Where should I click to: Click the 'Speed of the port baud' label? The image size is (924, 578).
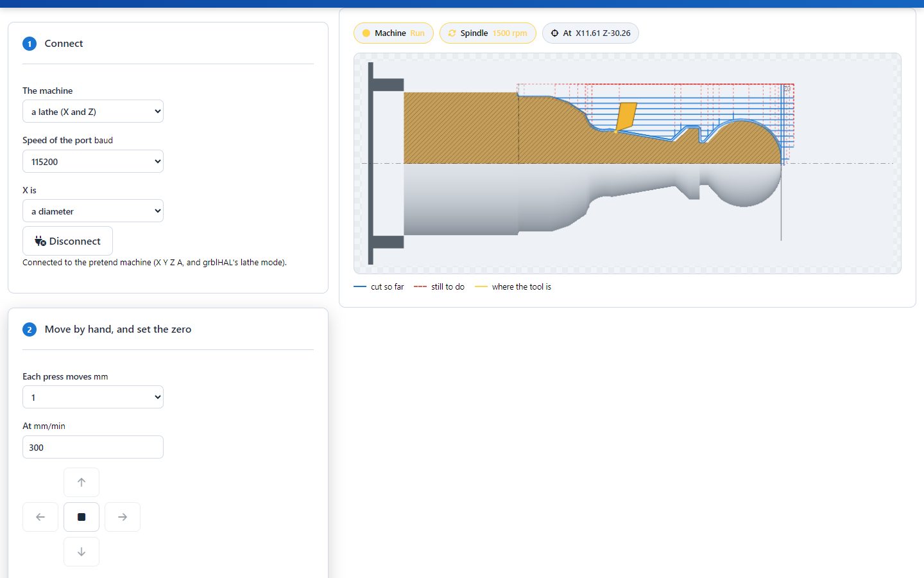(x=67, y=140)
